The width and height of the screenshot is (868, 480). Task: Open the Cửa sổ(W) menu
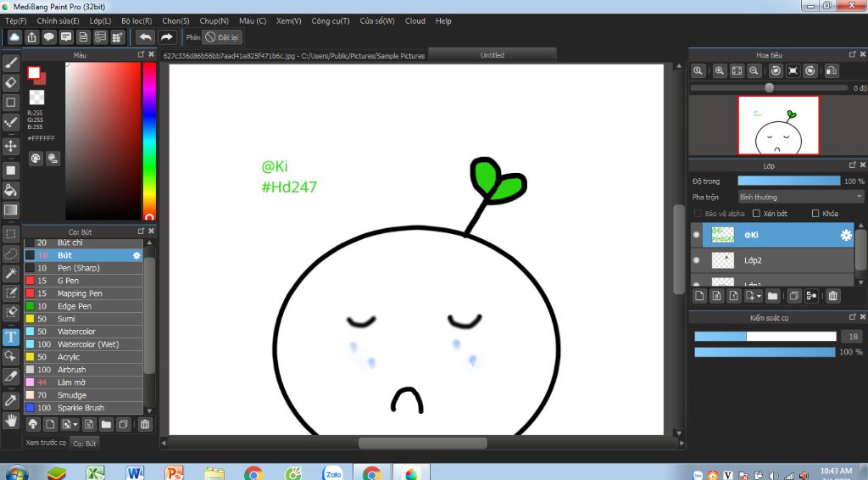[377, 21]
